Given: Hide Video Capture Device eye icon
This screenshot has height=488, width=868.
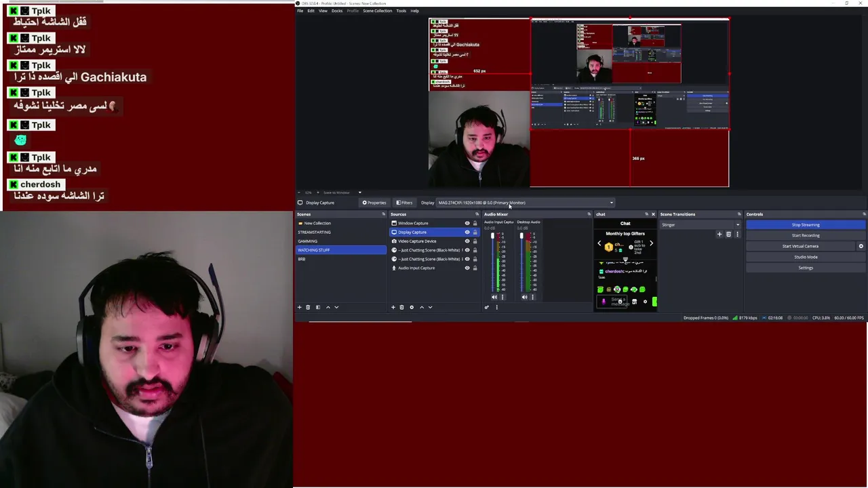Looking at the screenshot, I should tap(467, 241).
